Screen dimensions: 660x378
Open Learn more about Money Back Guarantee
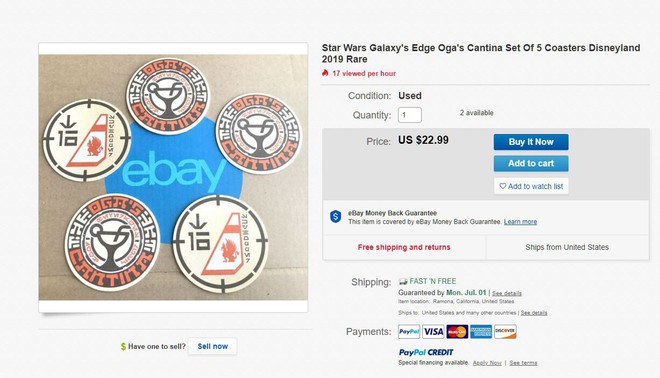[520, 222]
